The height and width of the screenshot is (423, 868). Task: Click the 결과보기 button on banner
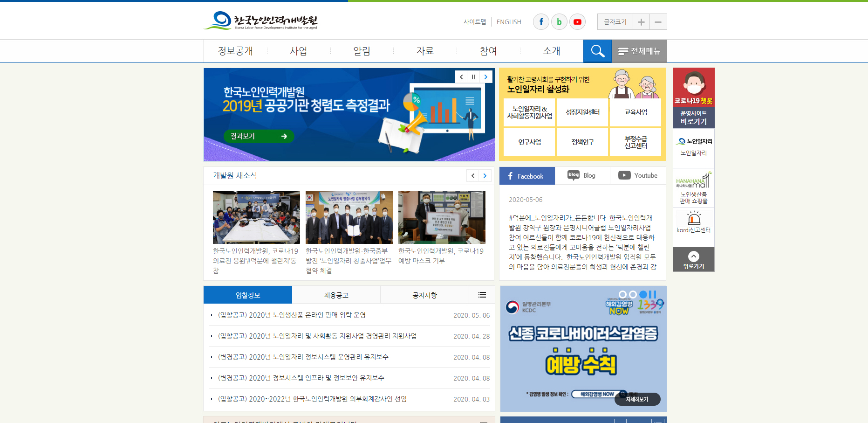tap(259, 136)
